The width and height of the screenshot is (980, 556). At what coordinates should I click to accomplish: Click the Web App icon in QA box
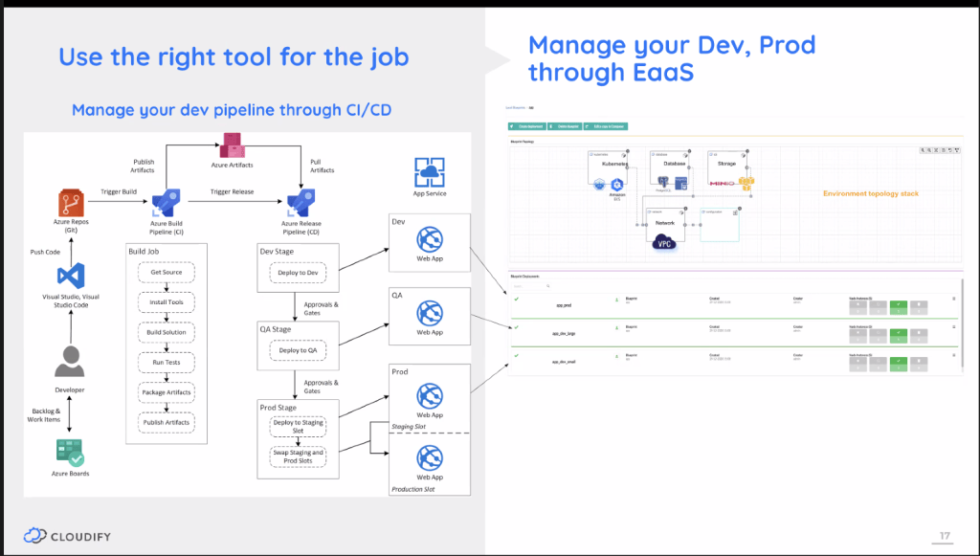point(430,314)
